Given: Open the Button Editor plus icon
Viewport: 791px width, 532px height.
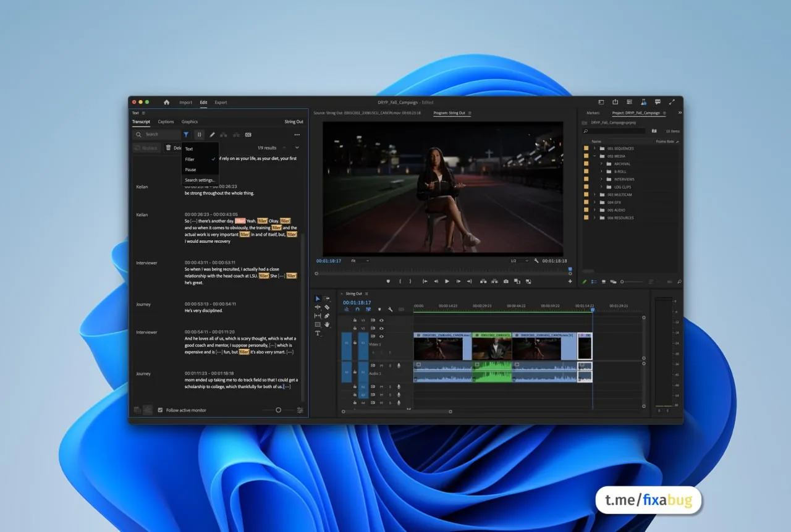Looking at the screenshot, I should point(570,281).
